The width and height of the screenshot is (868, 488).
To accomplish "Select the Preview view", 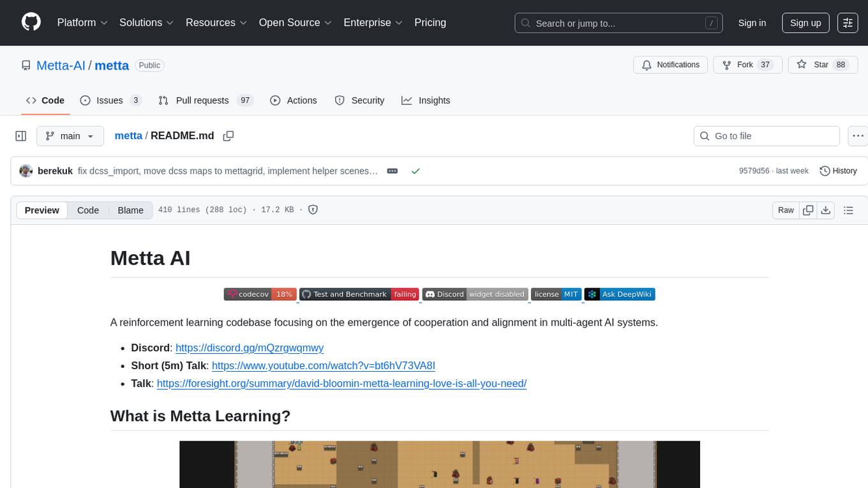I will click(42, 210).
